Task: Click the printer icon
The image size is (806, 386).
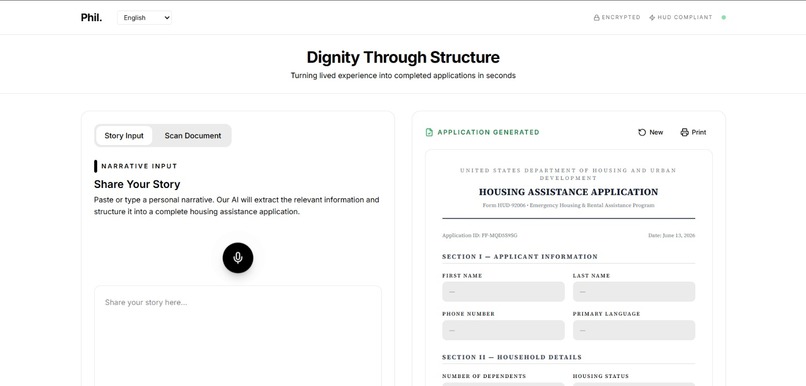Action: [684, 133]
